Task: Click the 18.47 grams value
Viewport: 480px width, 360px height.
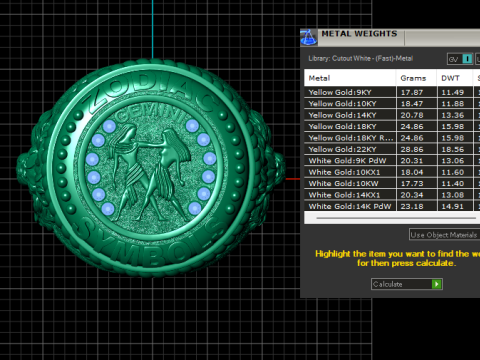Action: coord(412,104)
